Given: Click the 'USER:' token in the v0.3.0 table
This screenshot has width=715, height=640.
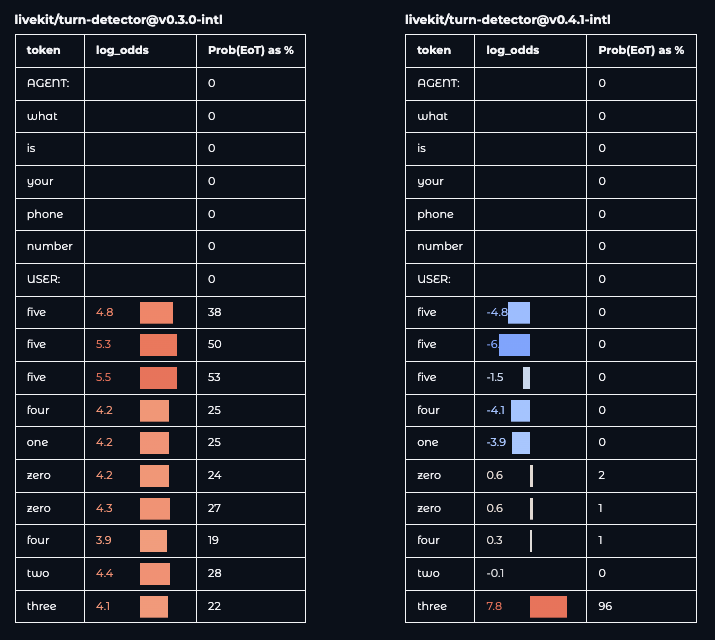Looking at the screenshot, I should pyautogui.click(x=42, y=279).
